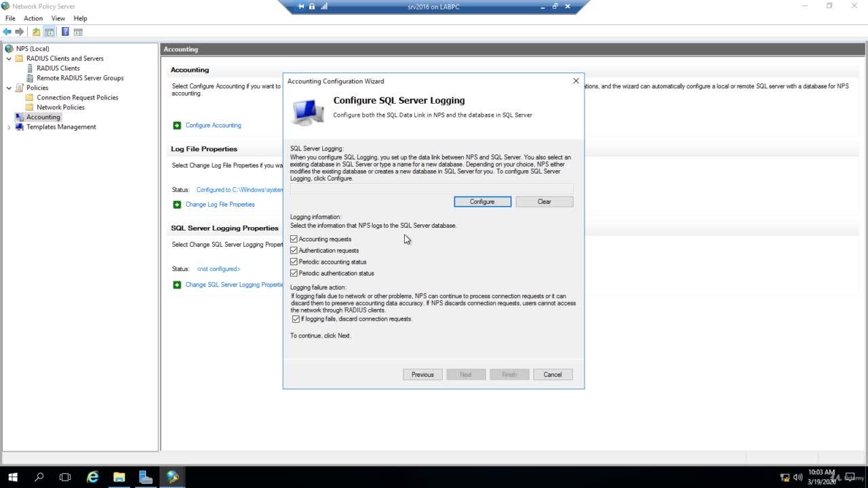Click the Connection Request Policies folder icon
868x488 pixels.
(30, 98)
